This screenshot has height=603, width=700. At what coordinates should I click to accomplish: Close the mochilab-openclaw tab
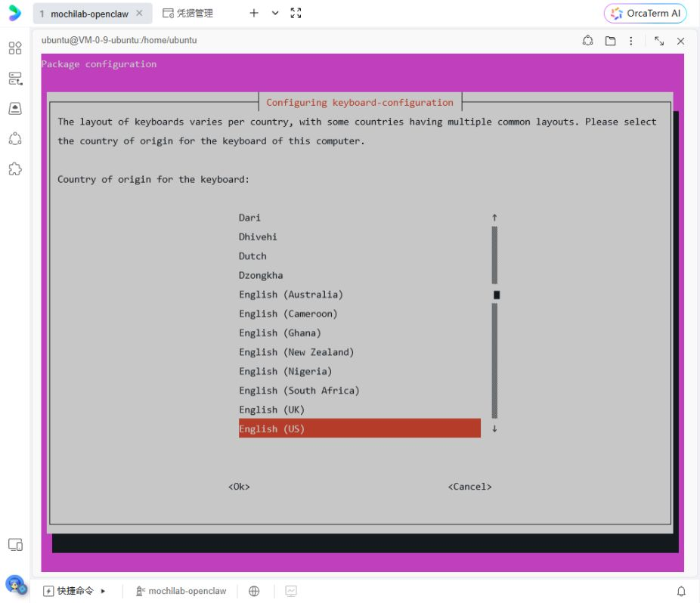click(139, 13)
